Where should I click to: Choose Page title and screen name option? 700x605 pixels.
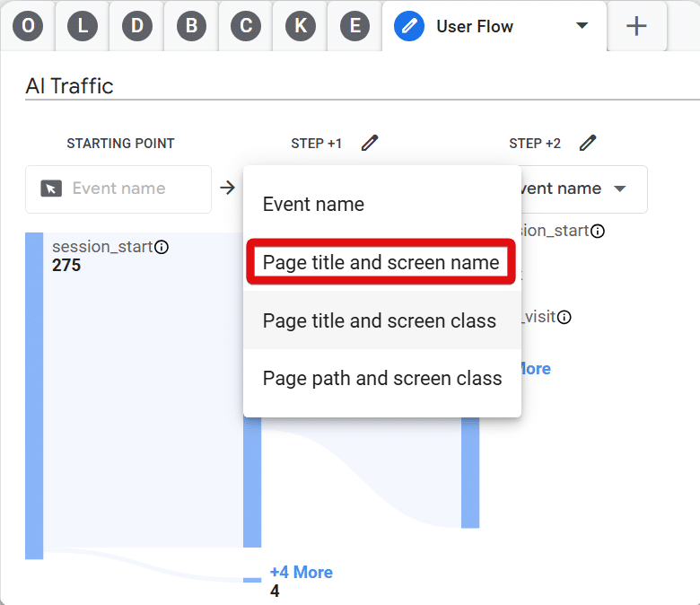(x=381, y=262)
